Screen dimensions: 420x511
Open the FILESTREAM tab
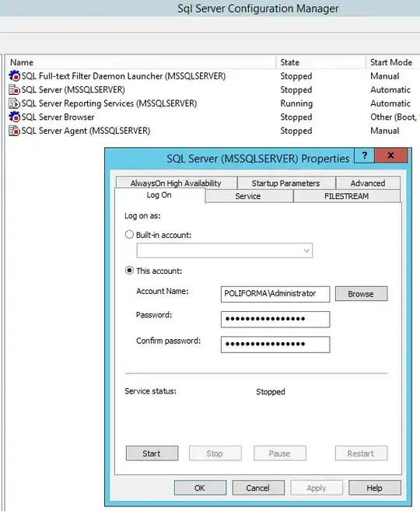click(x=347, y=196)
